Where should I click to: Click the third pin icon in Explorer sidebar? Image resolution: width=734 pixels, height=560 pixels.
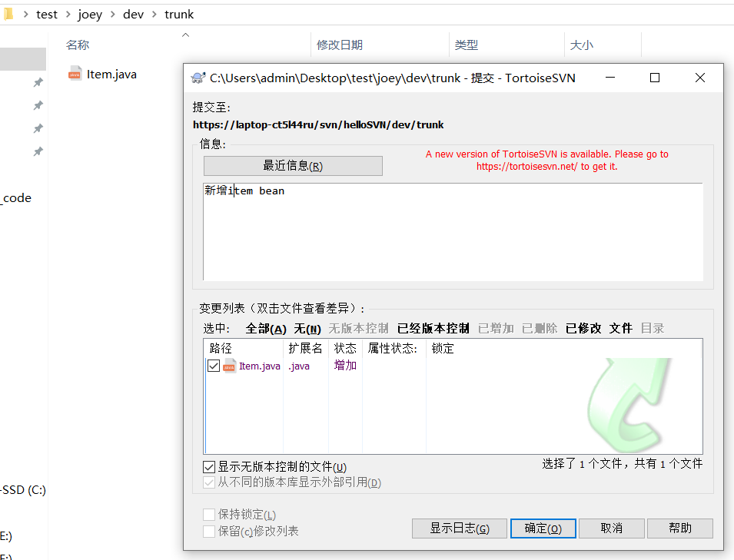click(x=38, y=128)
